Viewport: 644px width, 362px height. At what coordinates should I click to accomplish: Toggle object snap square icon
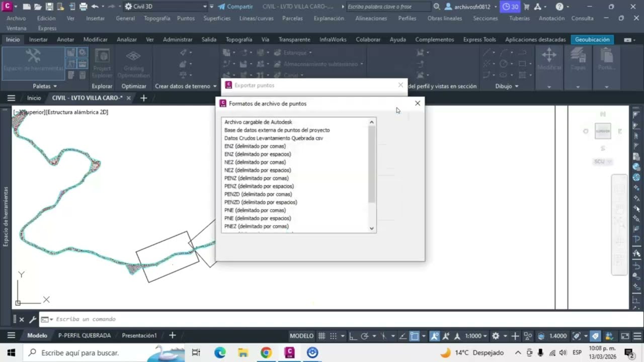415,336
